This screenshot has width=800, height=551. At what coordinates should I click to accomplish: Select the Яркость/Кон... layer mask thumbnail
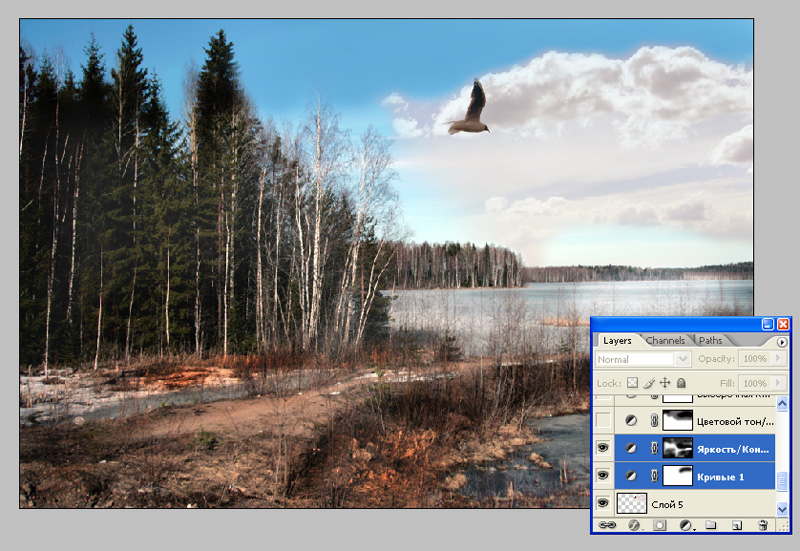(678, 448)
